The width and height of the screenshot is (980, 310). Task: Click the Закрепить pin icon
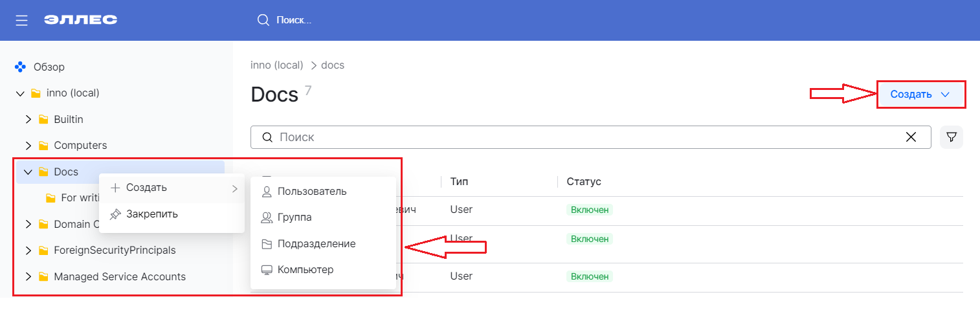(x=115, y=214)
